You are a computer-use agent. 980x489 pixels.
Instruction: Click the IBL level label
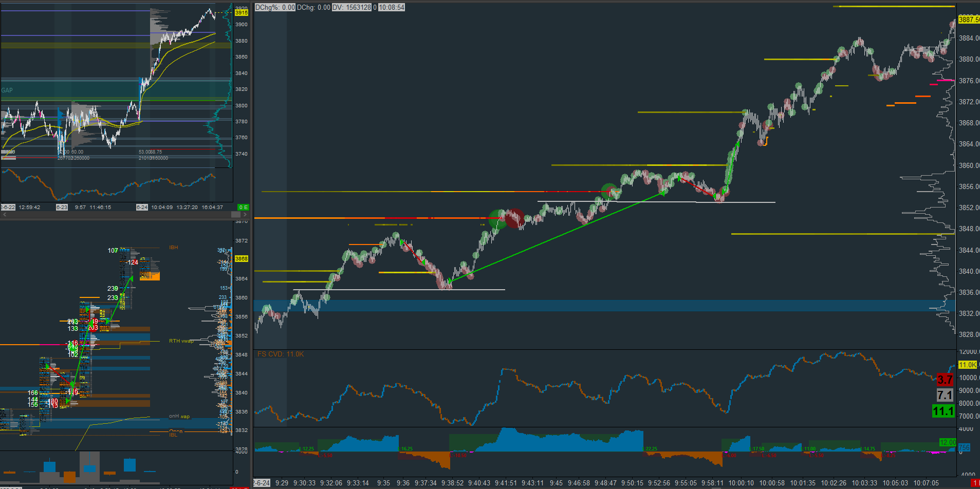[173, 435]
